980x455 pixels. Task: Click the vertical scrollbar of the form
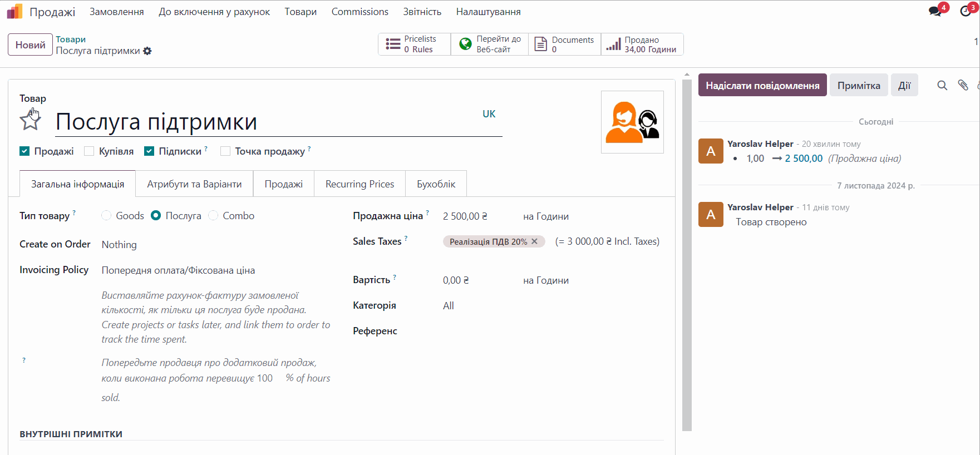point(687,250)
